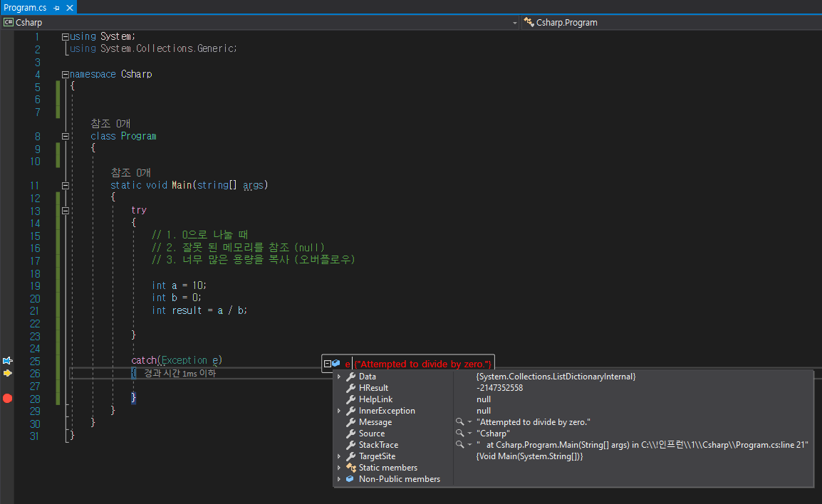Click the 'args' parameter in Main
822x504 pixels.
[253, 186]
